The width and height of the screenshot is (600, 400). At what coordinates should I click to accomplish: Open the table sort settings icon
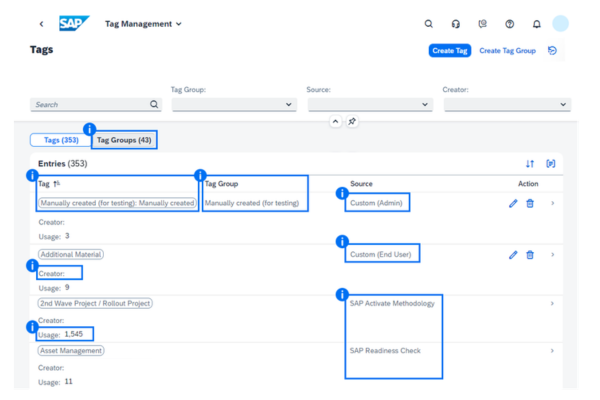point(530,163)
